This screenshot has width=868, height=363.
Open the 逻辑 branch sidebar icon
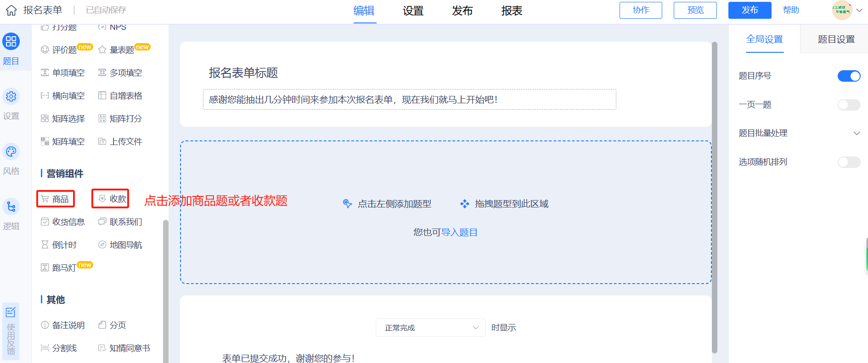(x=11, y=207)
